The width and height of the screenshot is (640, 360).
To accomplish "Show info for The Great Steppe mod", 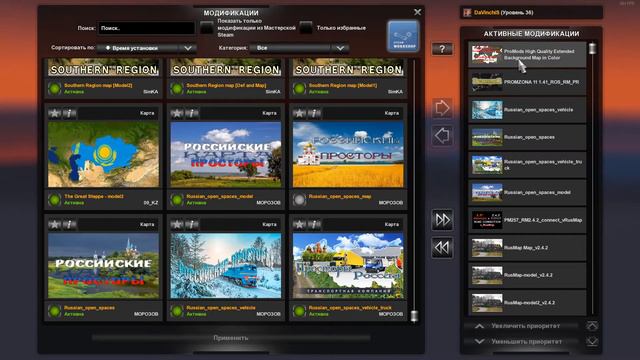I will [69, 113].
